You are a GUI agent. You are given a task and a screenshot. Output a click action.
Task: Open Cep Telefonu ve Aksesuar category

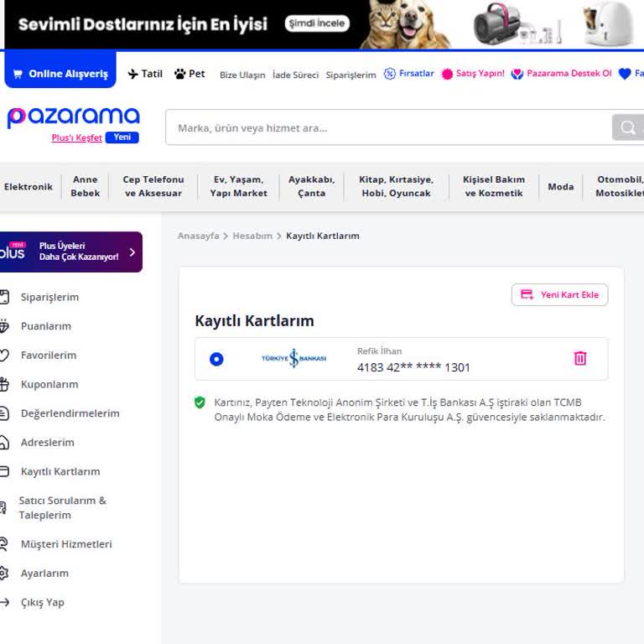(153, 186)
